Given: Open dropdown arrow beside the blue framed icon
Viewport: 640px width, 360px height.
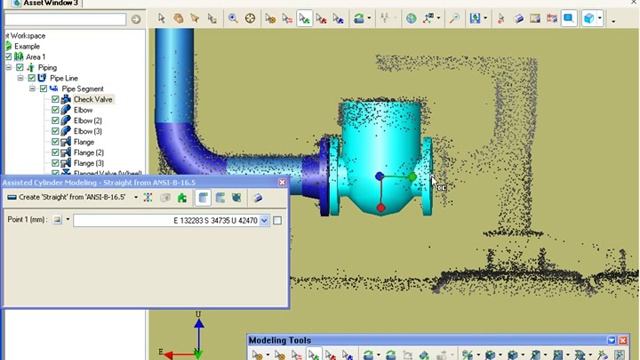Looking at the screenshot, I should click(x=485, y=18).
